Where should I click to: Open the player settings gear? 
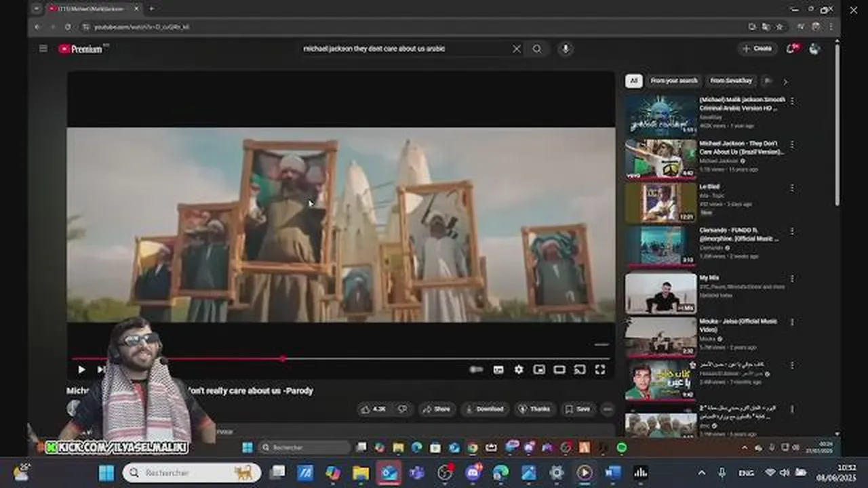pos(519,369)
